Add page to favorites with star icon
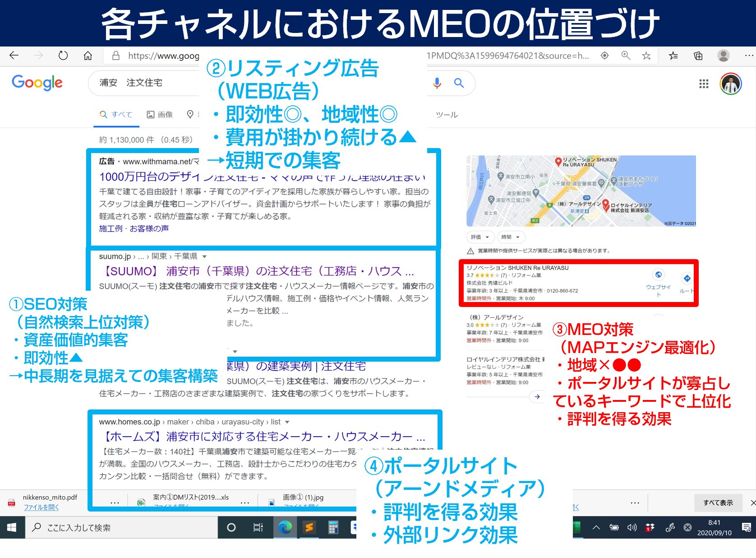Screen dimensions: 756x558 646,56
